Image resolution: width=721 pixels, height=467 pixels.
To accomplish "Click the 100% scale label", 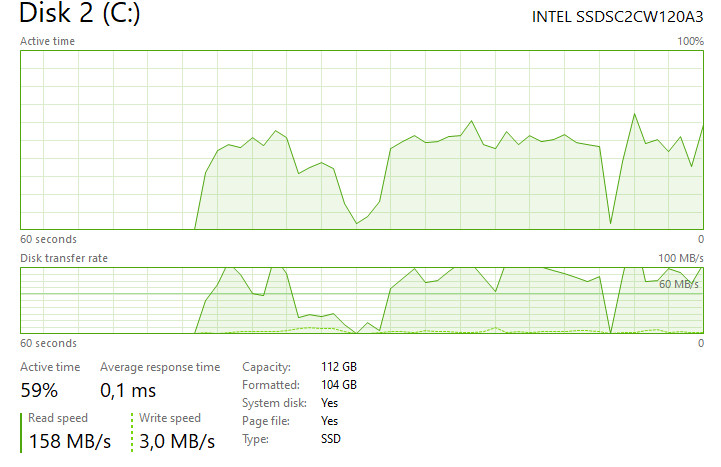I will (690, 41).
